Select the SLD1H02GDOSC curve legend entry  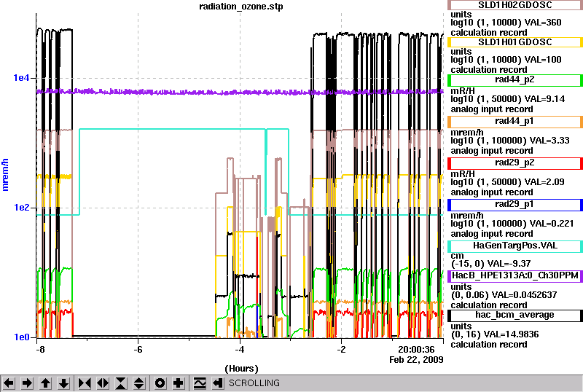point(515,5)
